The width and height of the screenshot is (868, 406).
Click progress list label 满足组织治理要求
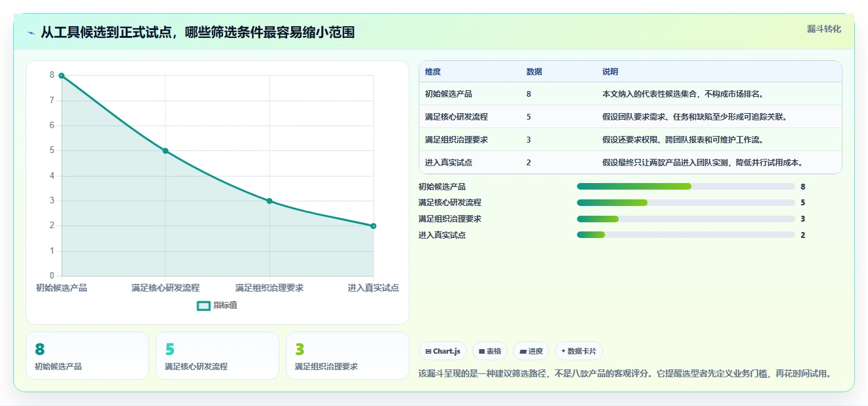point(450,219)
